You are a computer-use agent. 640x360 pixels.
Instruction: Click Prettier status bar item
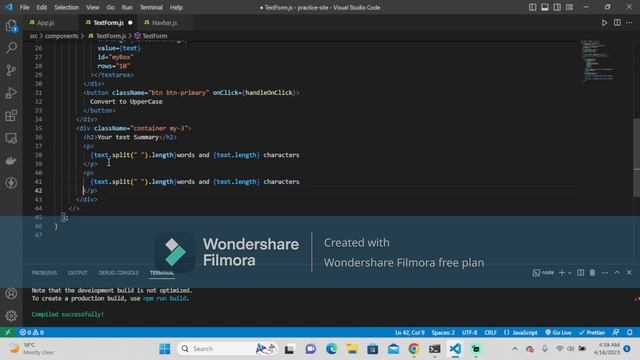[x=592, y=332]
